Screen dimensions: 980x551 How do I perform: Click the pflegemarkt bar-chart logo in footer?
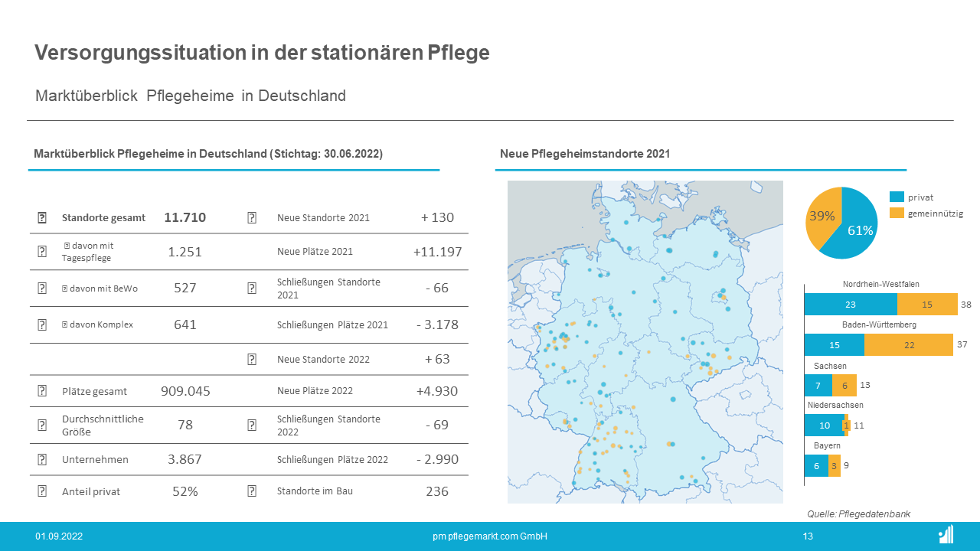(946, 534)
